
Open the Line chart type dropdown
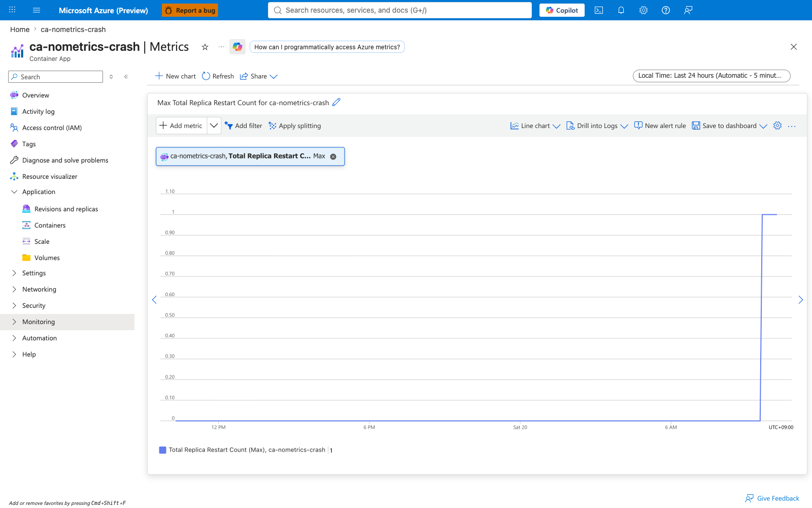pos(535,125)
